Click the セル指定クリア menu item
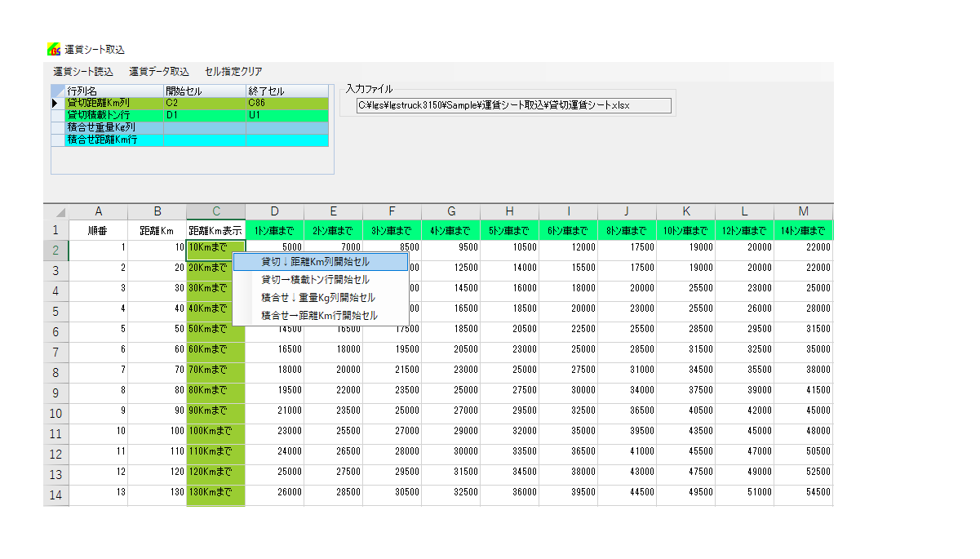 coord(233,72)
